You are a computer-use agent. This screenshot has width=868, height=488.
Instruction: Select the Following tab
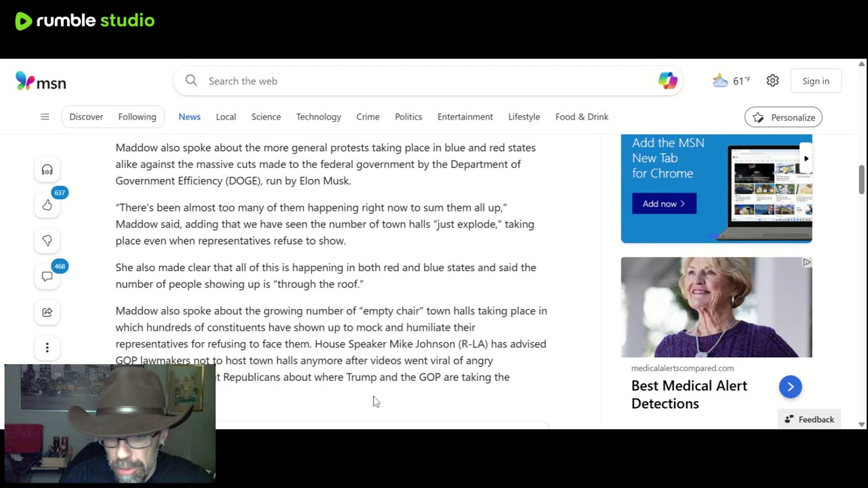pyautogui.click(x=137, y=117)
